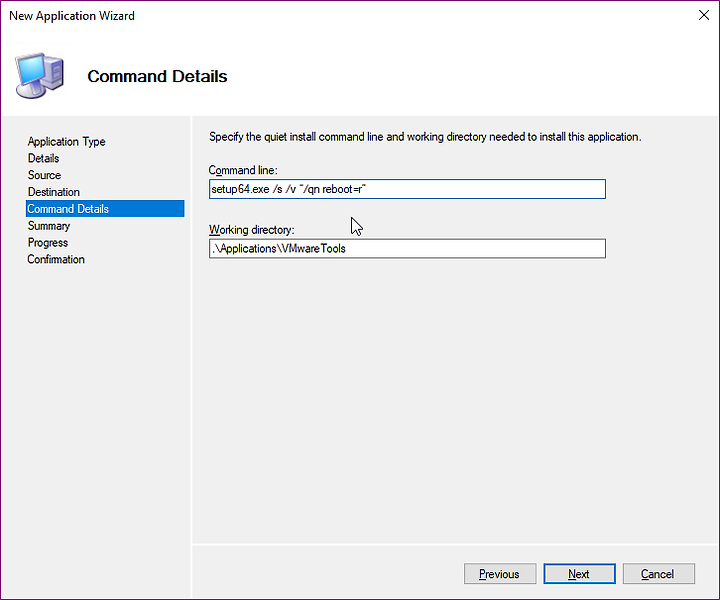The image size is (720, 600).
Task: Go to the Details step
Action: pyautogui.click(x=44, y=158)
